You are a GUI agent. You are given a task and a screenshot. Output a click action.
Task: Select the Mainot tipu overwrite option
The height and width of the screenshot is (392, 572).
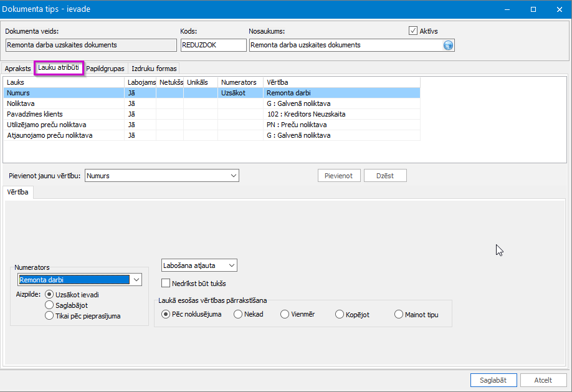pos(398,314)
